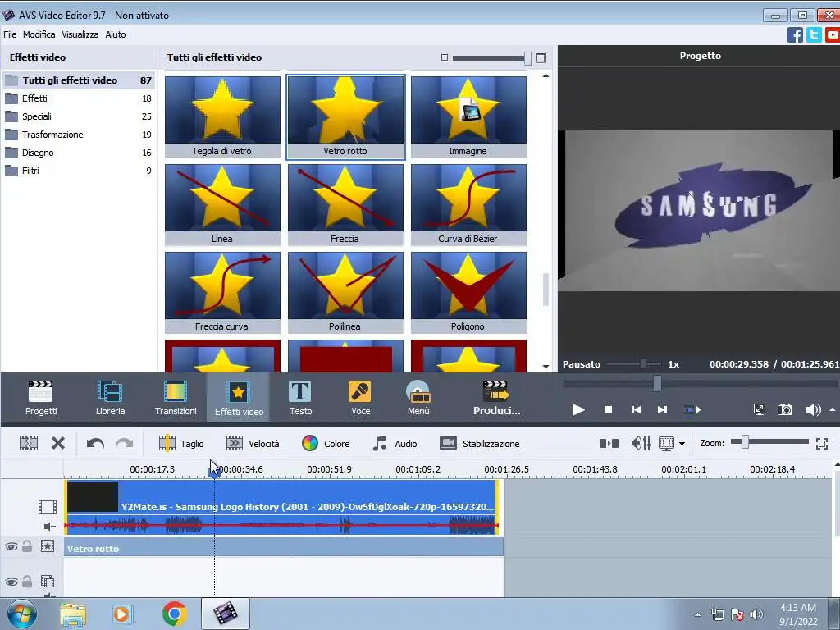Toggle visibility of the video effects track
Screen dimensions: 840x630
click(11, 547)
